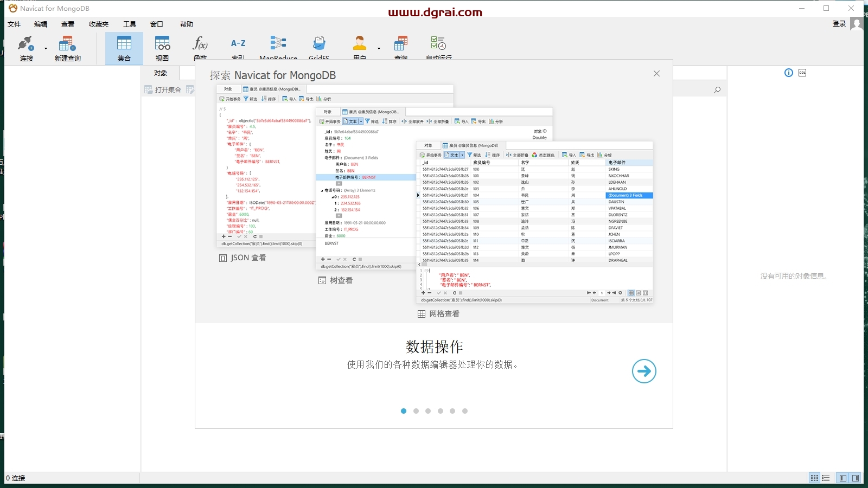868x488 pixels.
Task: Click the JSON 查看 label in preview
Action: click(248, 258)
